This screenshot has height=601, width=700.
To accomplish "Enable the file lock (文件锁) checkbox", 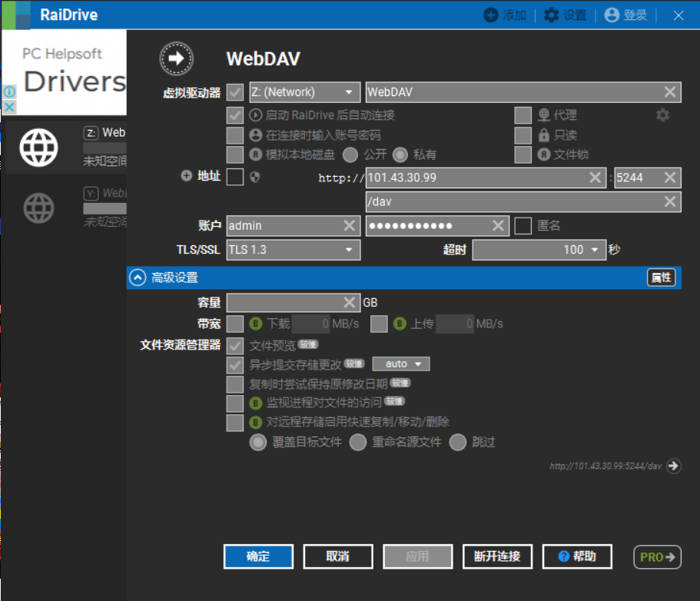I will (523, 154).
